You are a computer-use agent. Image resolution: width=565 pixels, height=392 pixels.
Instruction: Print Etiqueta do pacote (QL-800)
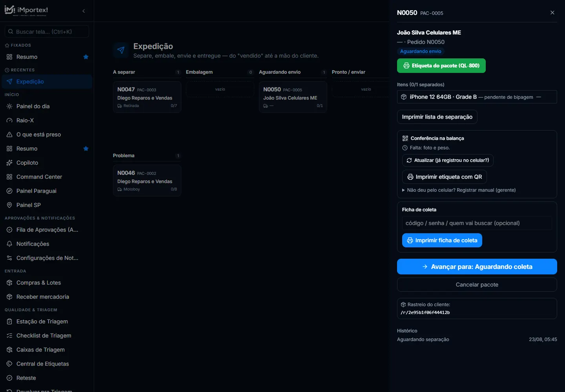(441, 66)
